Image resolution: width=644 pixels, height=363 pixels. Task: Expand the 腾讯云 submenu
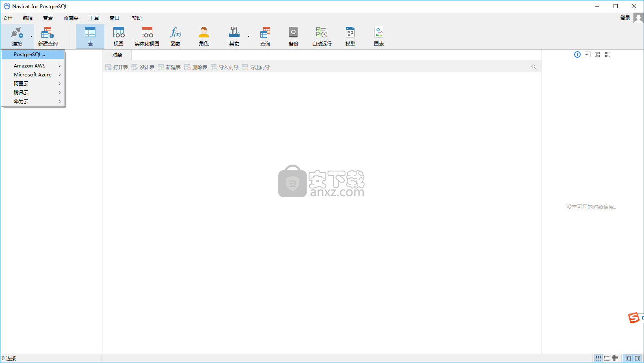click(x=33, y=93)
